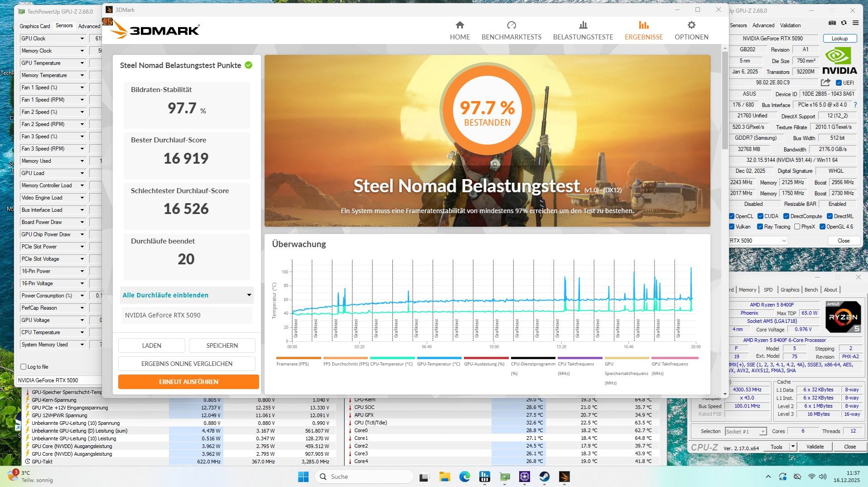Open the CPU-Z Tools dropdown arrow
868x487 pixels.
point(793,447)
